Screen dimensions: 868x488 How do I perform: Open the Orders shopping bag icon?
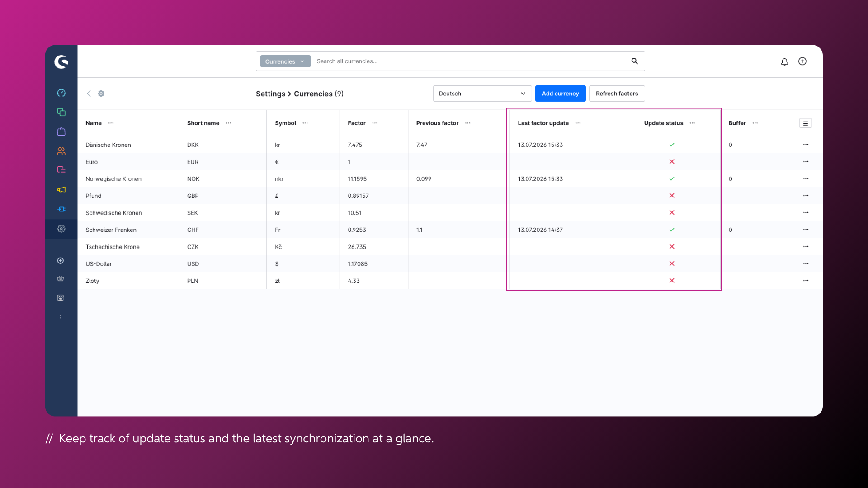click(x=61, y=131)
